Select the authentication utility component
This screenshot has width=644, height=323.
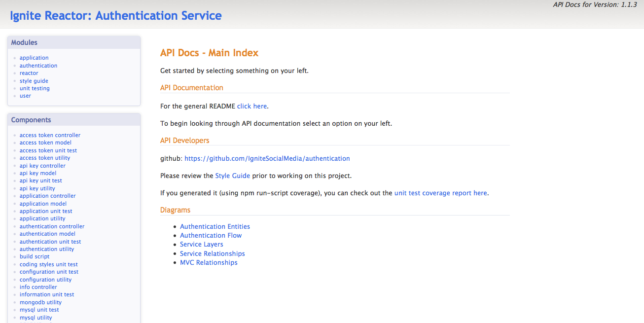(x=46, y=249)
